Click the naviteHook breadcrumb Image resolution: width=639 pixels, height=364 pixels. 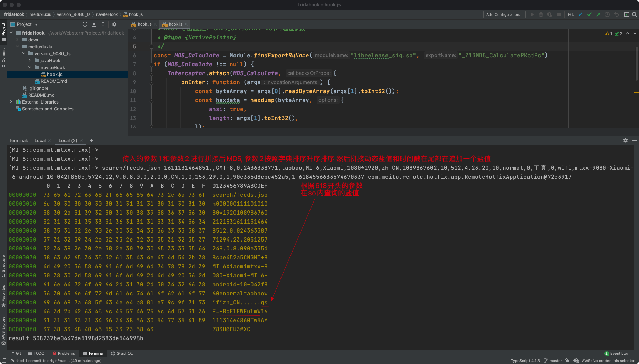[107, 14]
